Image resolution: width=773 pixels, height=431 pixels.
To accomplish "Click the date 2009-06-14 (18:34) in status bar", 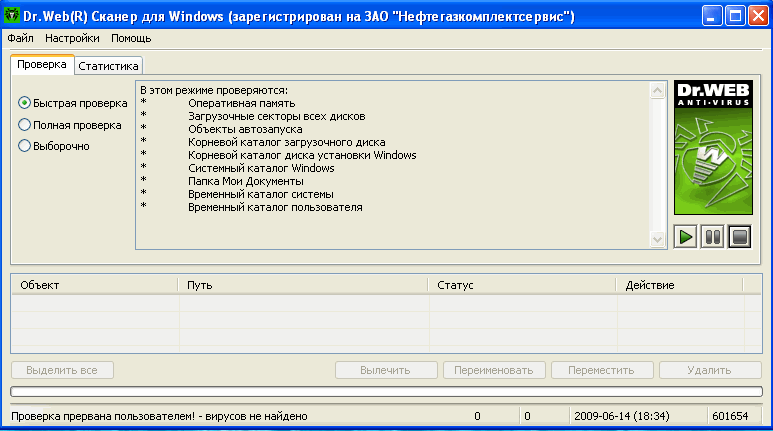I will point(622,416).
